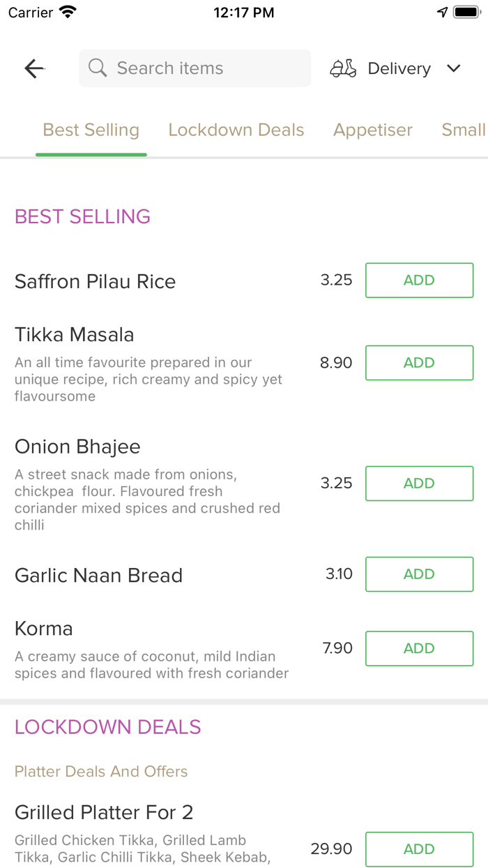
Task: Click the Wi-Fi icon in the status bar
Action: (x=66, y=11)
